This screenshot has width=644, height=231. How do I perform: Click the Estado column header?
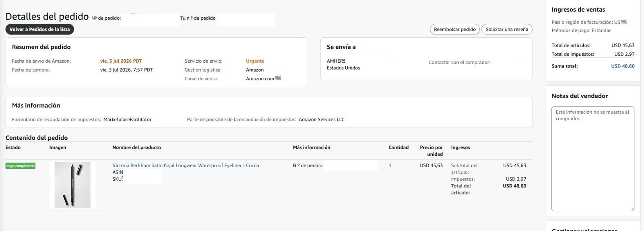tap(13, 147)
